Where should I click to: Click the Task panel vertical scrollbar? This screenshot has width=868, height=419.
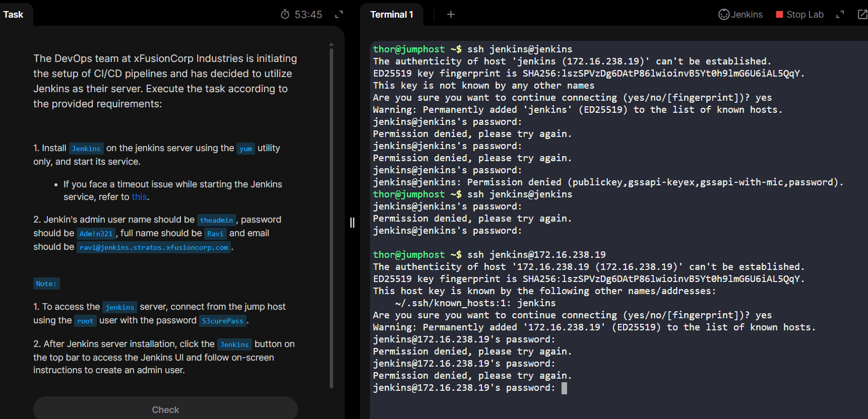[331, 217]
